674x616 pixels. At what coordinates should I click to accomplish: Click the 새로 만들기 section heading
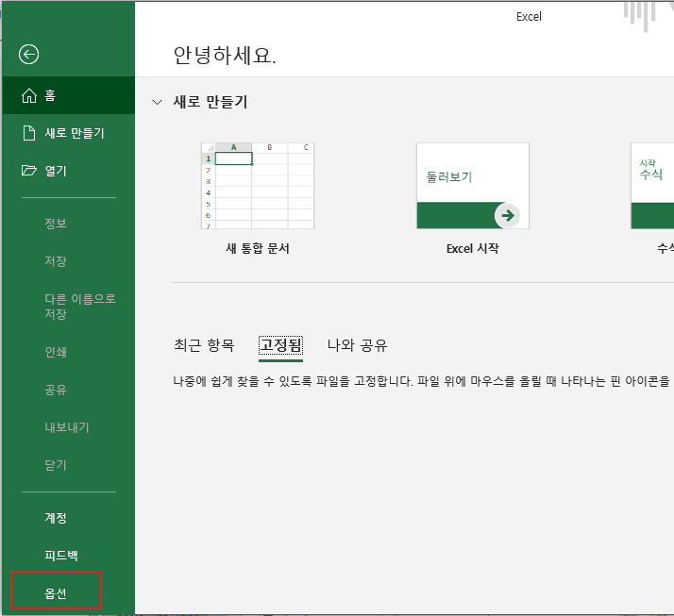pos(211,102)
